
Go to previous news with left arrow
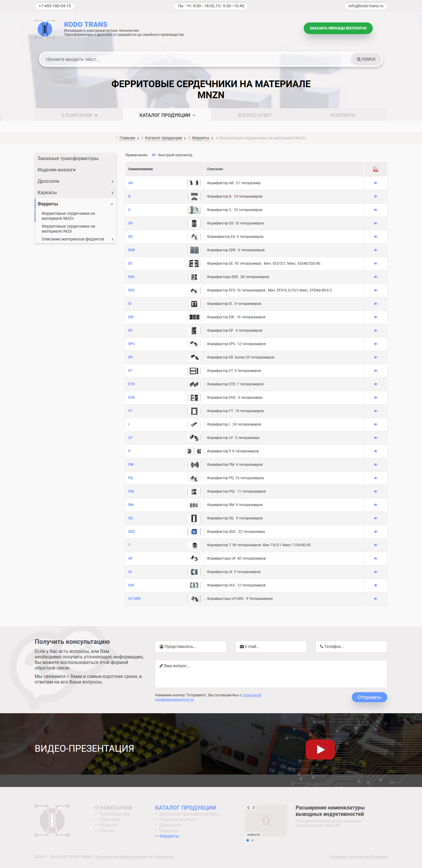click(x=248, y=807)
